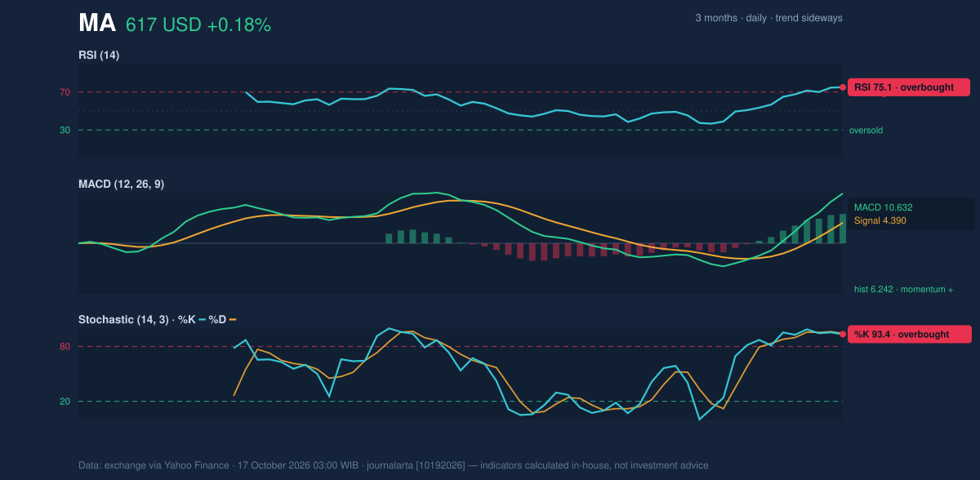Click the '%K 93.4 · overbought' badge
The width and height of the screenshot is (980, 480).
click(910, 334)
